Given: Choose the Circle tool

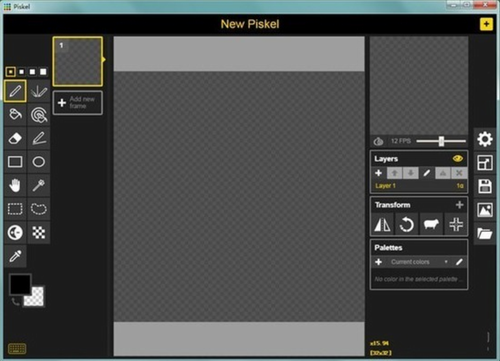Looking at the screenshot, I should pyautogui.click(x=39, y=162).
